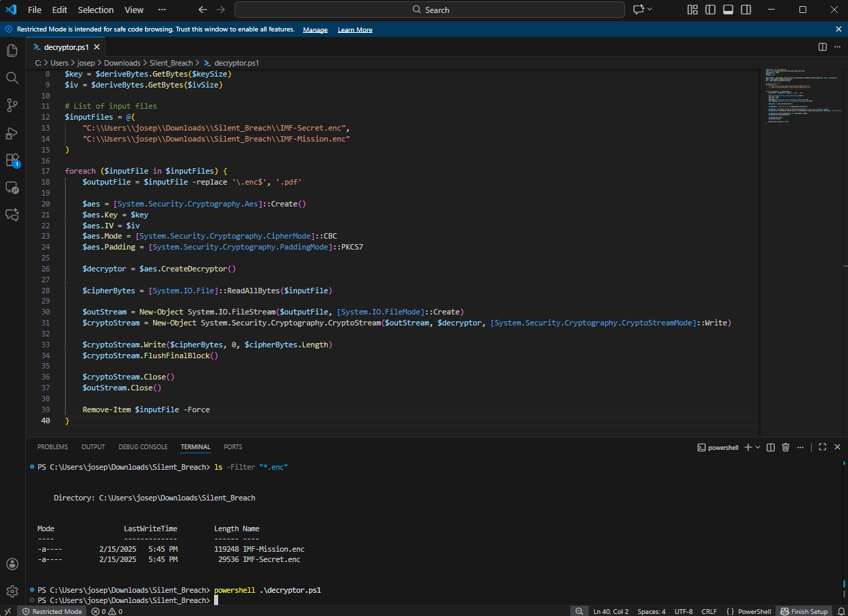Click the Learn More link

coord(355,29)
